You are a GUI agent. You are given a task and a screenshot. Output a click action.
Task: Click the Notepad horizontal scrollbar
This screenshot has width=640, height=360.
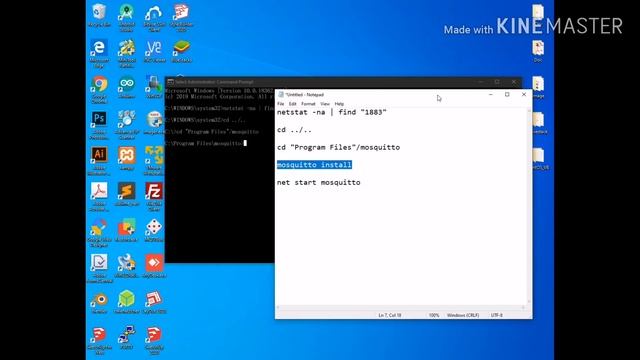tap(401, 308)
